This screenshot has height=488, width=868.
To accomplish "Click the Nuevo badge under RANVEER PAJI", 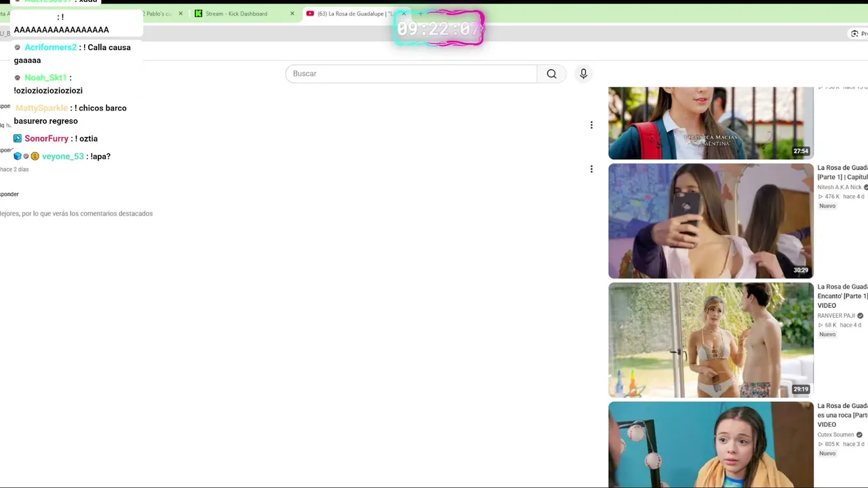I will coord(827,335).
